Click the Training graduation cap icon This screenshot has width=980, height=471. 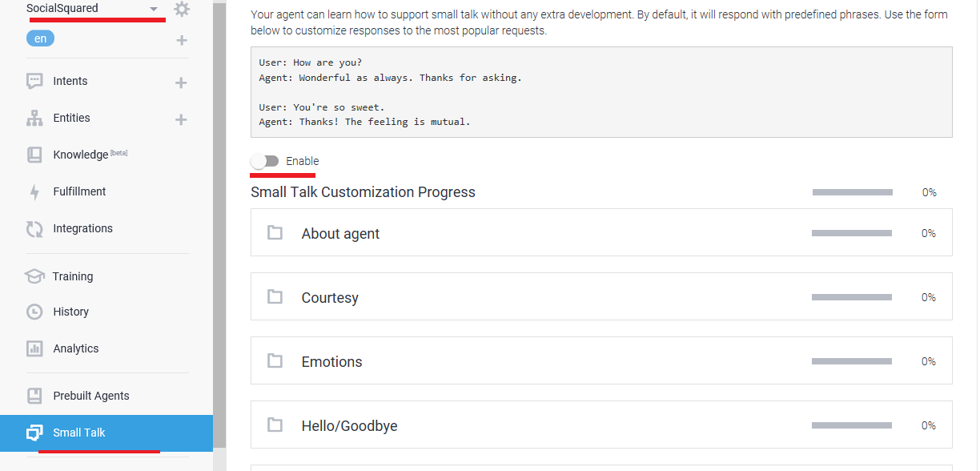pos(34,276)
